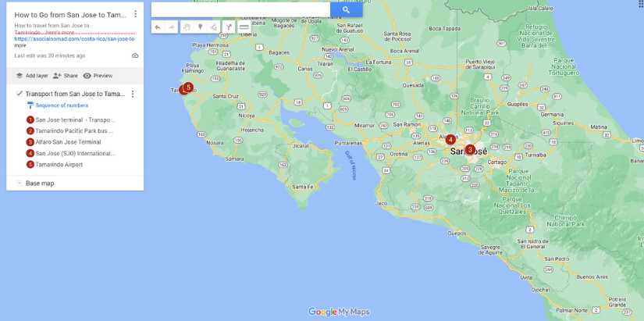Click the cloud saved-status icon
The height and width of the screenshot is (321, 644).
pos(135,55)
